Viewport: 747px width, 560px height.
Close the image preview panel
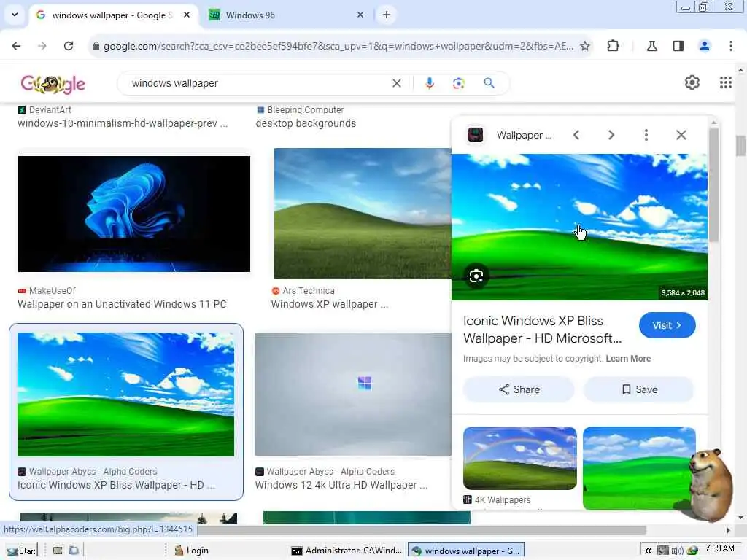click(x=681, y=135)
